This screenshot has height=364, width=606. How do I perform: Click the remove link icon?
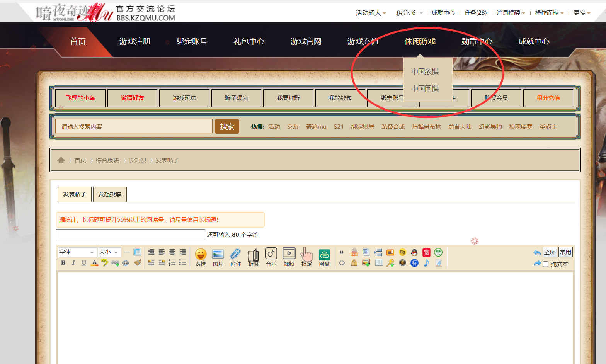(126, 263)
